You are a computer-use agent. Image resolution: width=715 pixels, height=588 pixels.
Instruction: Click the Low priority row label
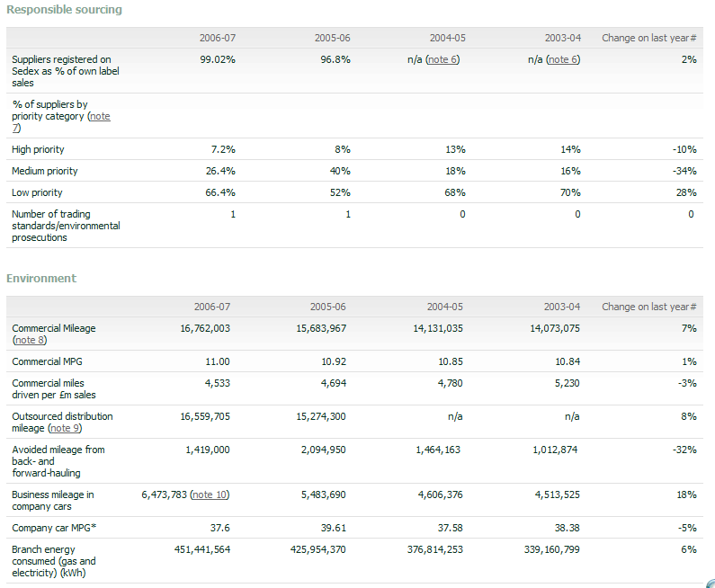37,192
